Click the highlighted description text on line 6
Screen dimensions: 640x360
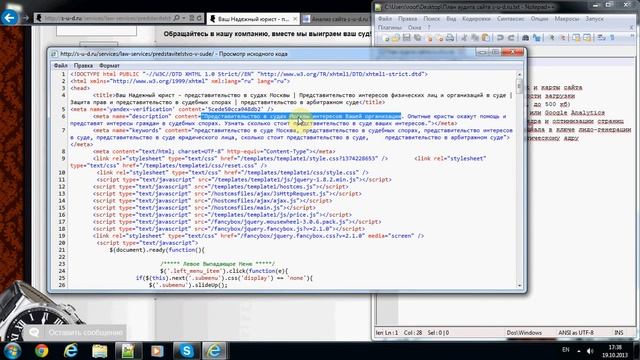301,116
